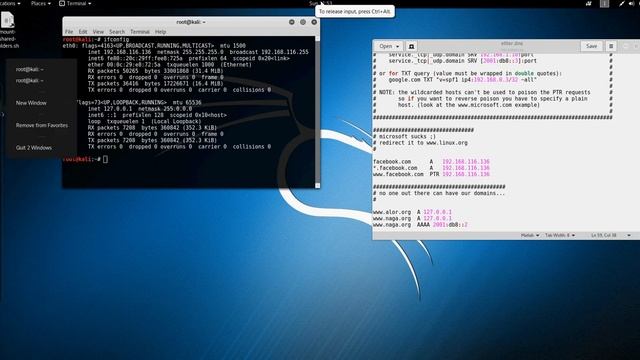Click the ether MAC address line in terminal

[169, 65]
